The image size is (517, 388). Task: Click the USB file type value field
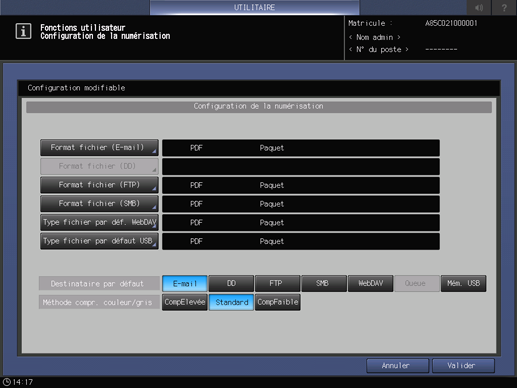(x=301, y=241)
